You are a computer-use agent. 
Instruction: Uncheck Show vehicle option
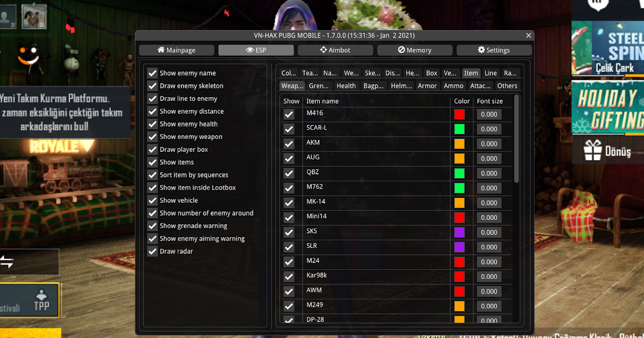pyautogui.click(x=152, y=200)
